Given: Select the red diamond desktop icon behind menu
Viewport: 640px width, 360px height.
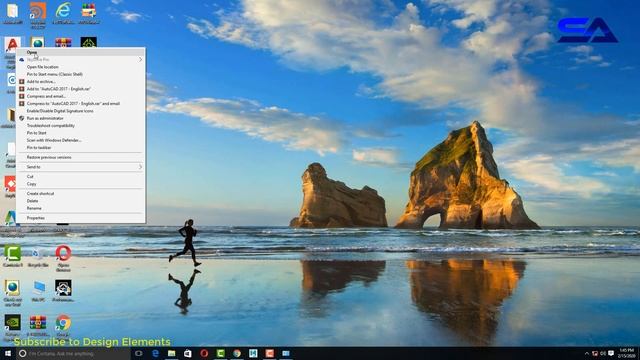Looking at the screenshot, I should click(10, 184).
